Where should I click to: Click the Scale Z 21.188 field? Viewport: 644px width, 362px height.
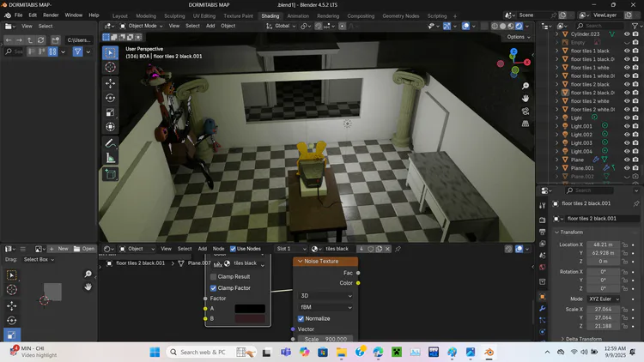click(604, 326)
